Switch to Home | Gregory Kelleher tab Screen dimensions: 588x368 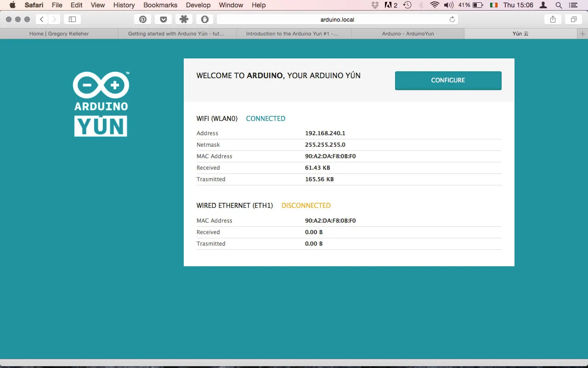point(59,34)
